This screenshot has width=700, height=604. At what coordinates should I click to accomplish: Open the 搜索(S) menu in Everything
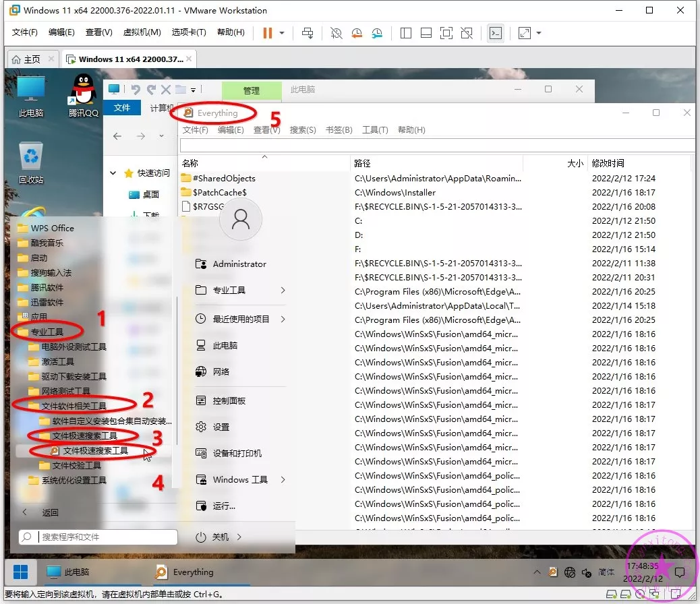coord(303,130)
